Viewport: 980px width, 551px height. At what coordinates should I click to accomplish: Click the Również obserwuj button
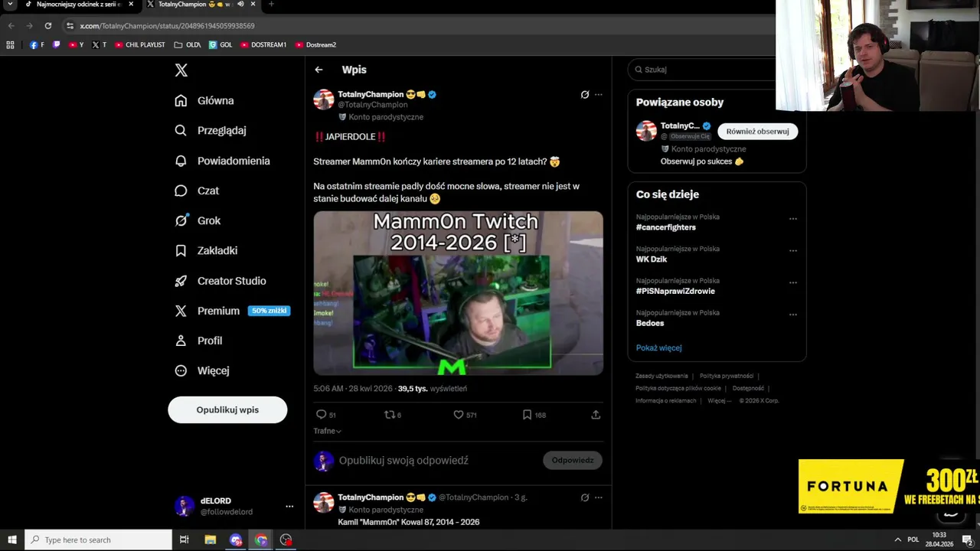tap(757, 132)
